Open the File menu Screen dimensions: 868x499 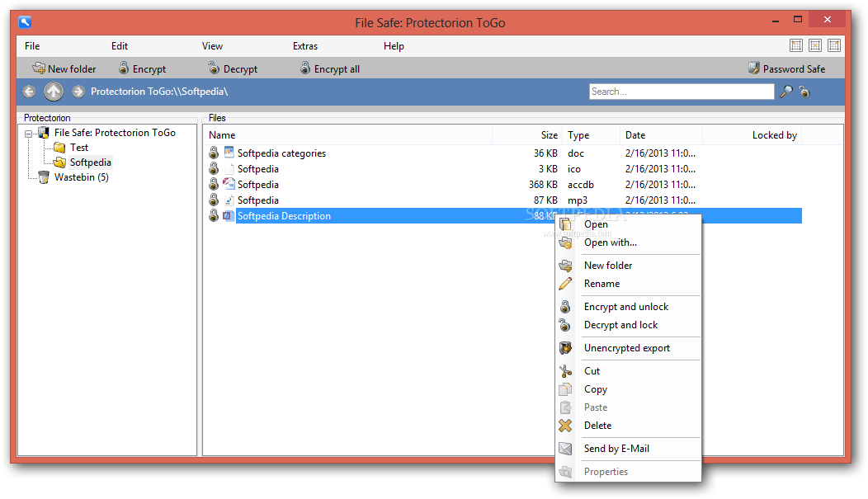point(32,46)
